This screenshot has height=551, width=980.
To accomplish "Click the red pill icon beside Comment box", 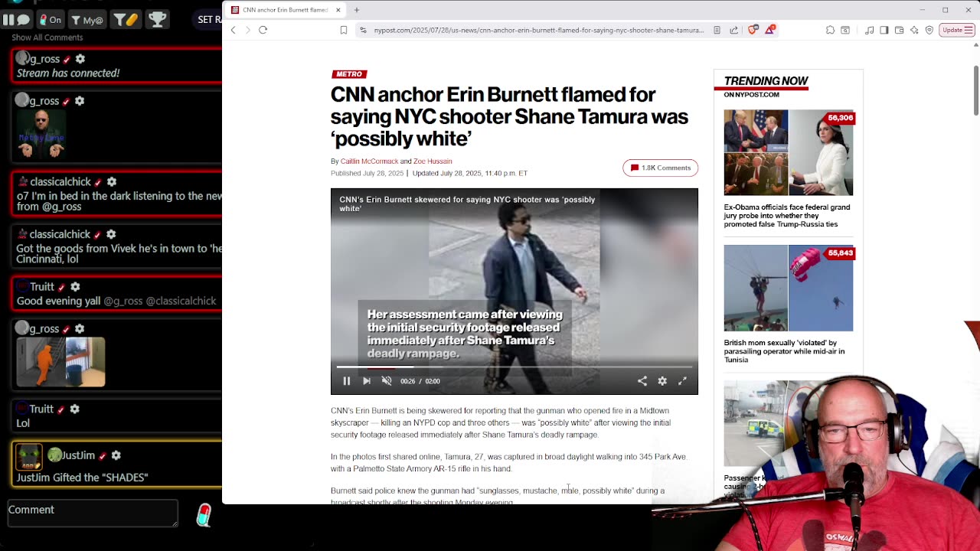I will [x=203, y=515].
